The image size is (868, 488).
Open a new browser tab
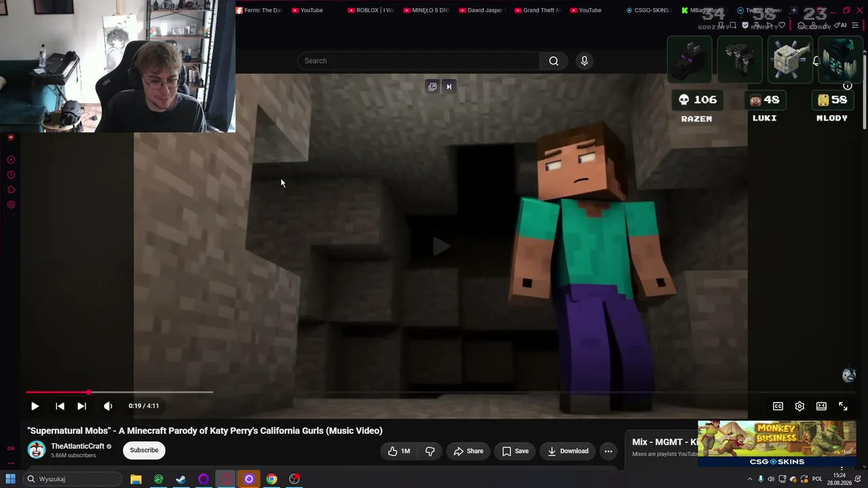point(793,10)
